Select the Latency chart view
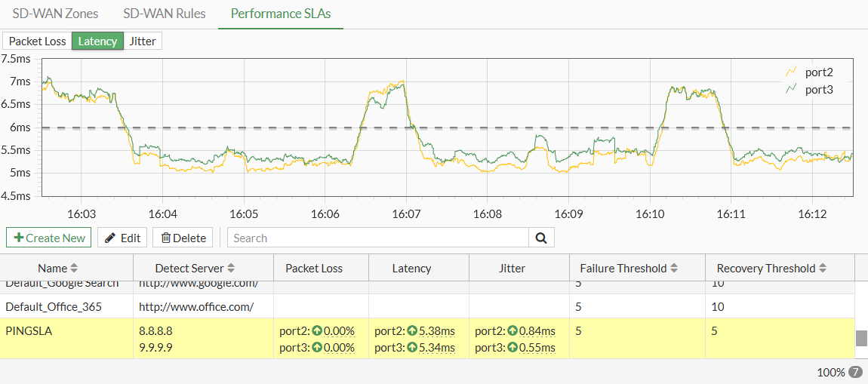Screen dimensions: 868x384 (x=97, y=41)
